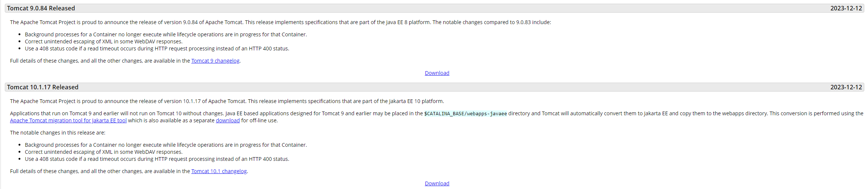
Task: Open the Tomcat 10.1 changelog link
Action: [219, 171]
